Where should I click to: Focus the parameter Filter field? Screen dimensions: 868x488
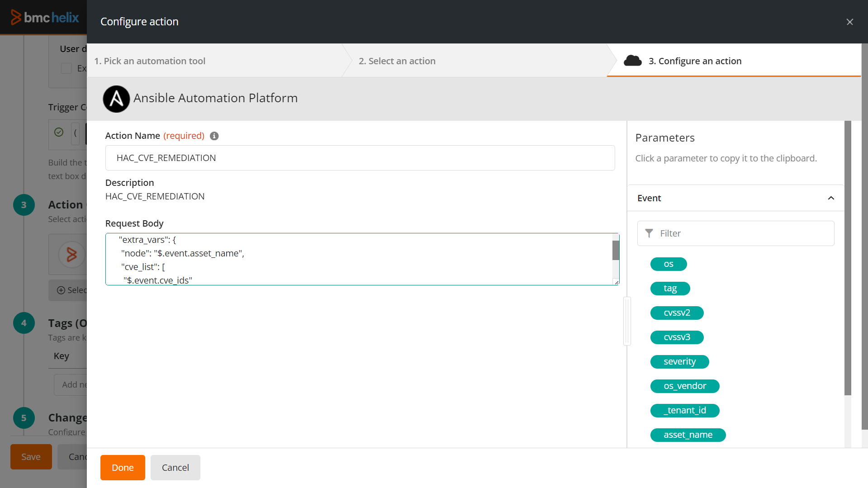coord(735,233)
